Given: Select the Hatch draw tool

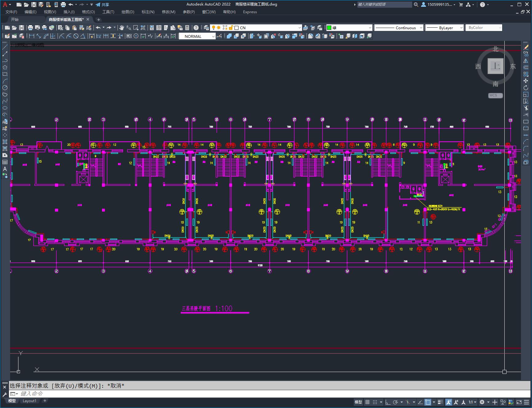Looking at the screenshot, I should [5, 142].
